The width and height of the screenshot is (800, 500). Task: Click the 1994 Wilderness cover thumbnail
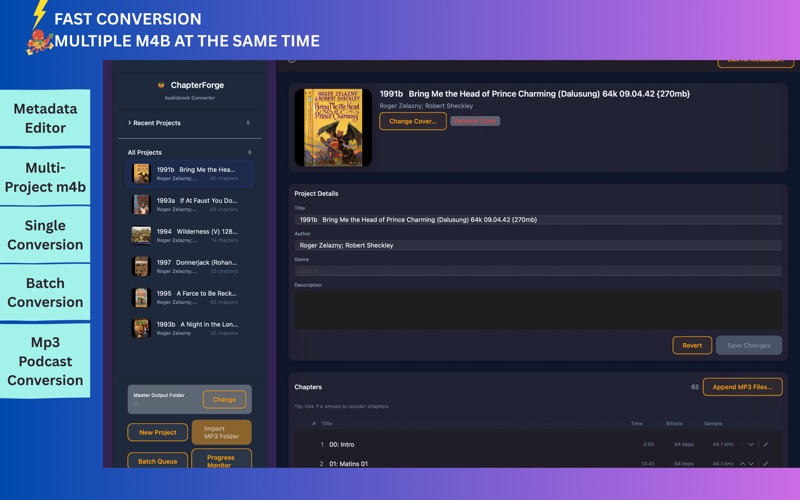(x=141, y=235)
